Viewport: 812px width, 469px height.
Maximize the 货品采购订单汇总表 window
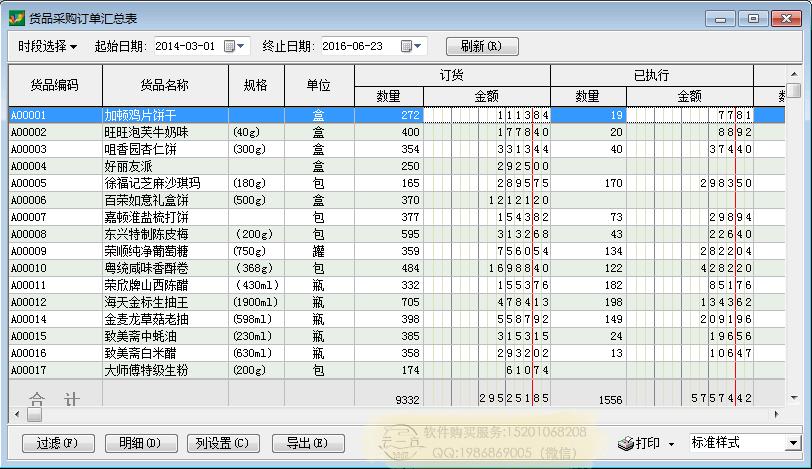coord(753,18)
